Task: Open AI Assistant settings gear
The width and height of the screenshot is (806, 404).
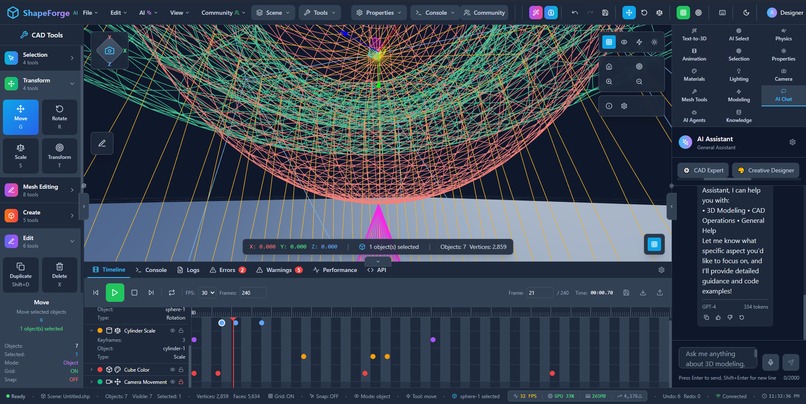Action: 792,142
